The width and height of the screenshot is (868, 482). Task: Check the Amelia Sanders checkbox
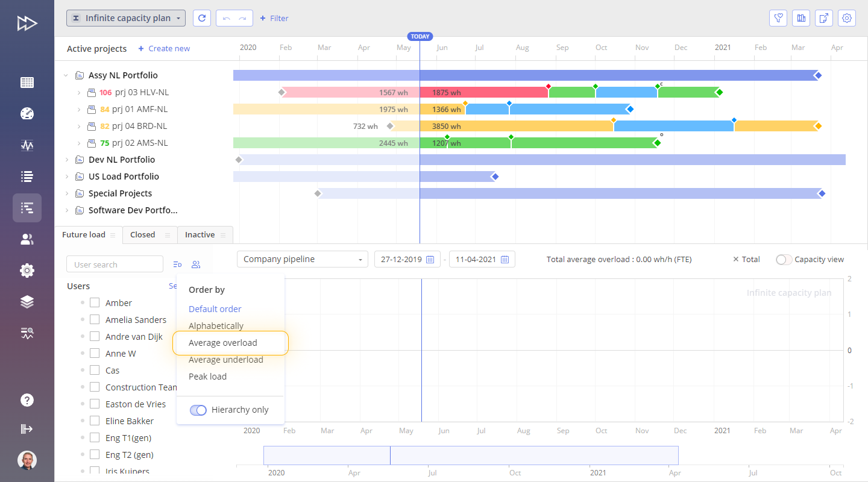pyautogui.click(x=95, y=319)
